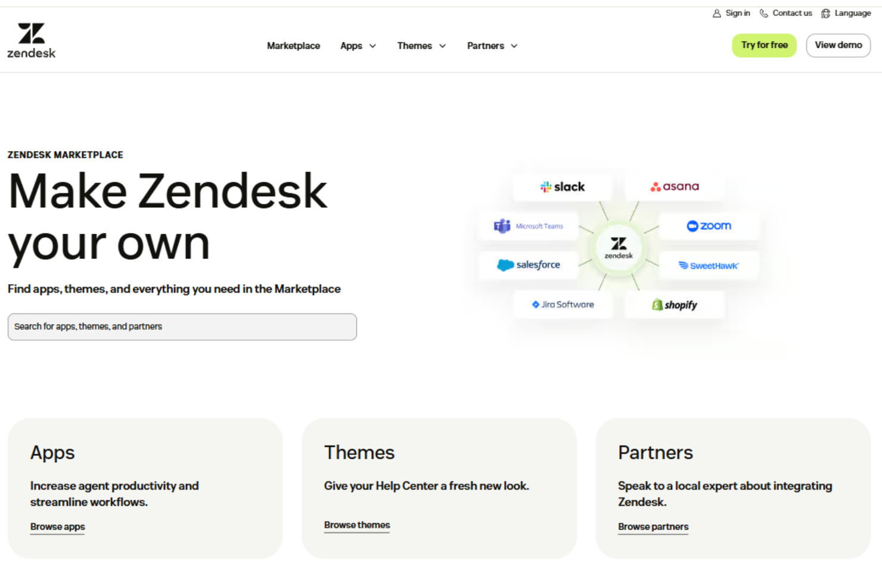Image resolution: width=882 pixels, height=588 pixels.
Task: Click the Jira Software logo
Action: tap(562, 304)
